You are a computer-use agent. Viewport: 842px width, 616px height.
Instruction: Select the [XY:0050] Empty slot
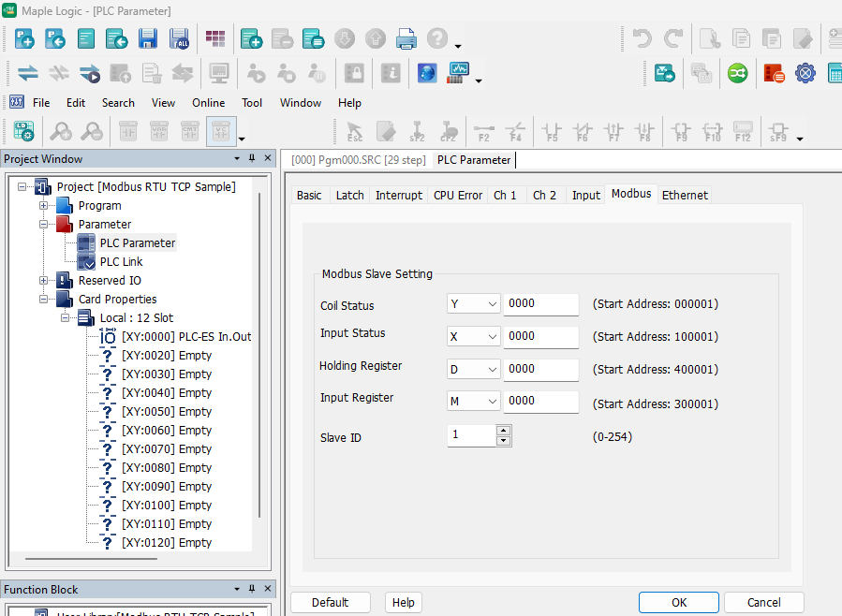tap(167, 412)
